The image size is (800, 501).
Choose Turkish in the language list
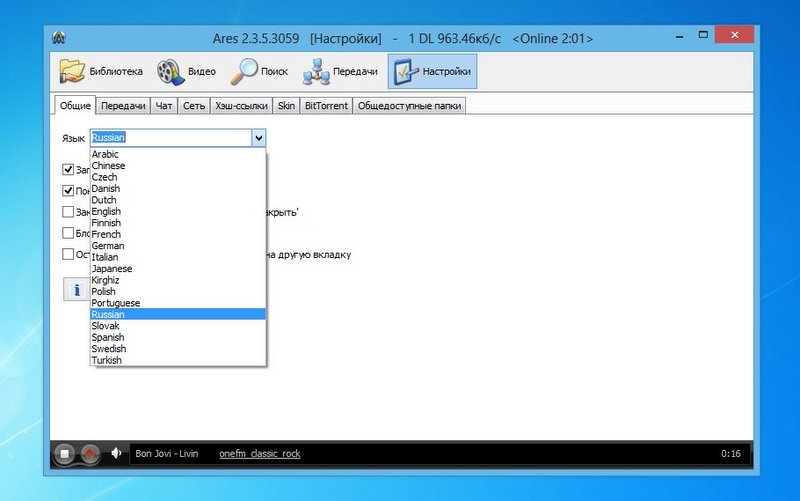pyautogui.click(x=178, y=360)
